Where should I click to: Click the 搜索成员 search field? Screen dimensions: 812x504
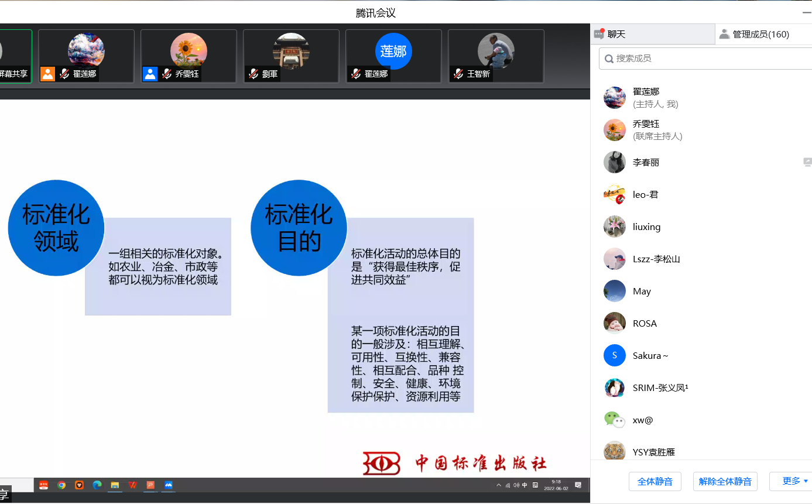click(x=708, y=59)
